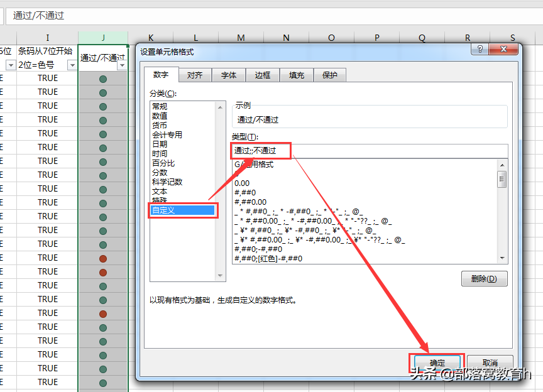Click the 取消 button

tap(490, 362)
